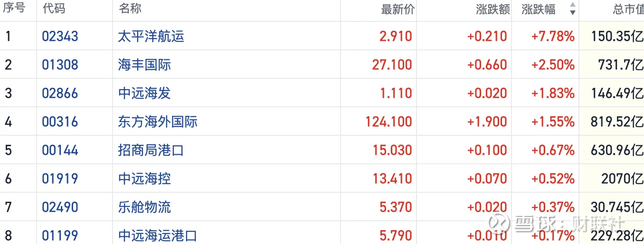Image resolution: width=644 pixels, height=244 pixels.
Task: Click stock code 02866
Action: [60, 93]
